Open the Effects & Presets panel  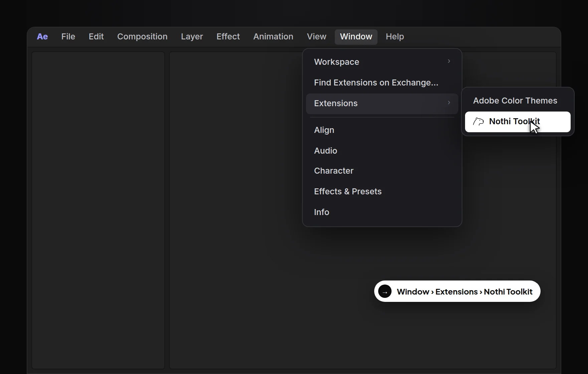coord(382,191)
